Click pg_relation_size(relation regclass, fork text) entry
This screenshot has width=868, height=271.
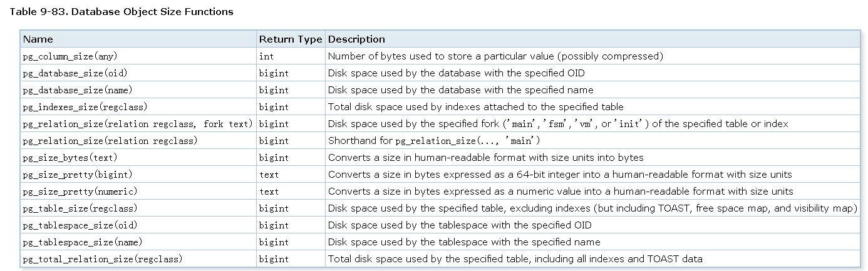(137, 124)
